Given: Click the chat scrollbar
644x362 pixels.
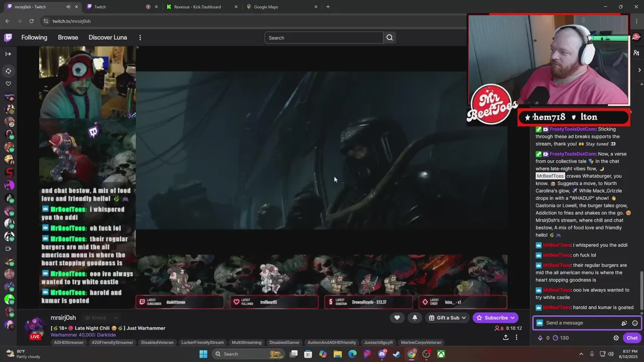Looking at the screenshot, I should coord(641,292).
